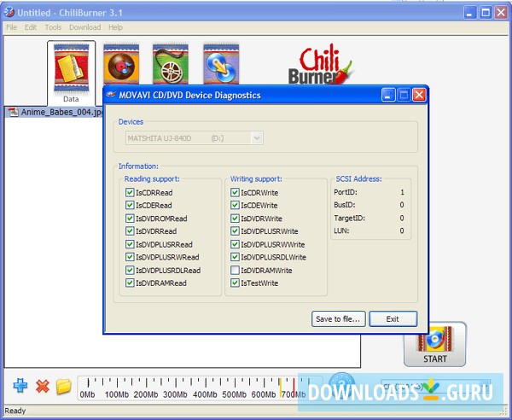
Task: Toggle the IsDVDPLUSRDLWrite checkbox
Action: pos(235,257)
